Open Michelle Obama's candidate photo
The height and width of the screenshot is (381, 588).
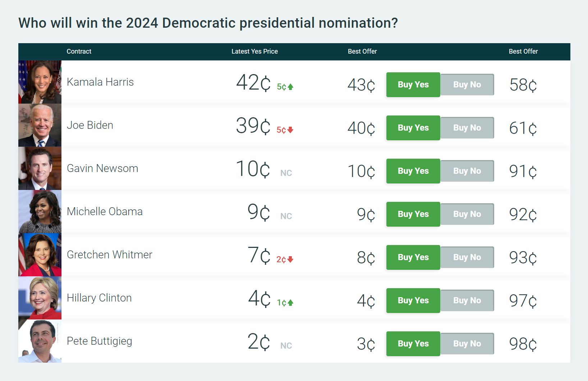pos(40,211)
